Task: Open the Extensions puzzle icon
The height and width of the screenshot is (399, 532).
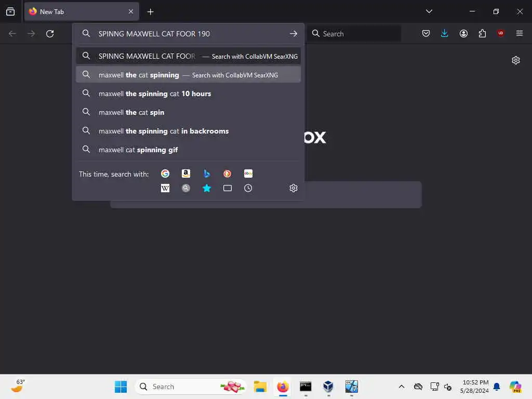Action: point(482,33)
